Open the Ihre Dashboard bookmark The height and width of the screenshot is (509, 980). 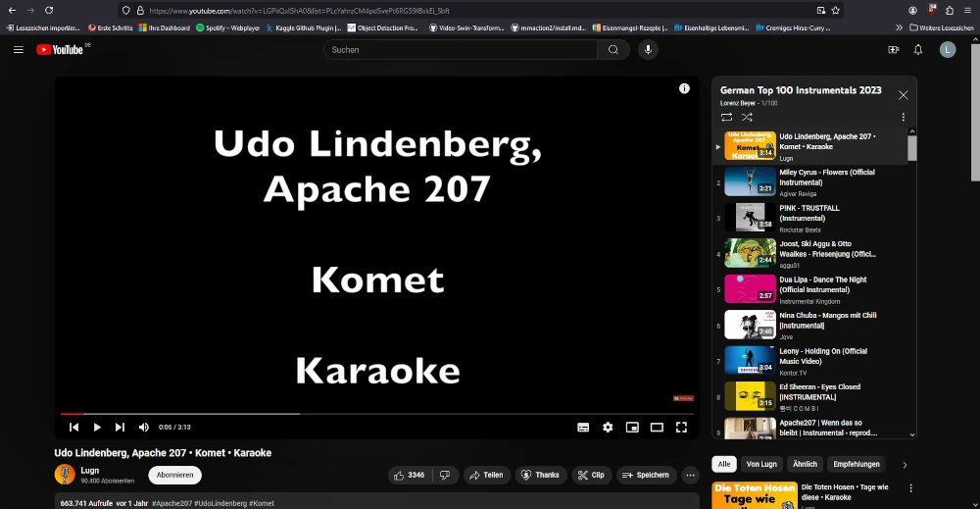[165, 27]
